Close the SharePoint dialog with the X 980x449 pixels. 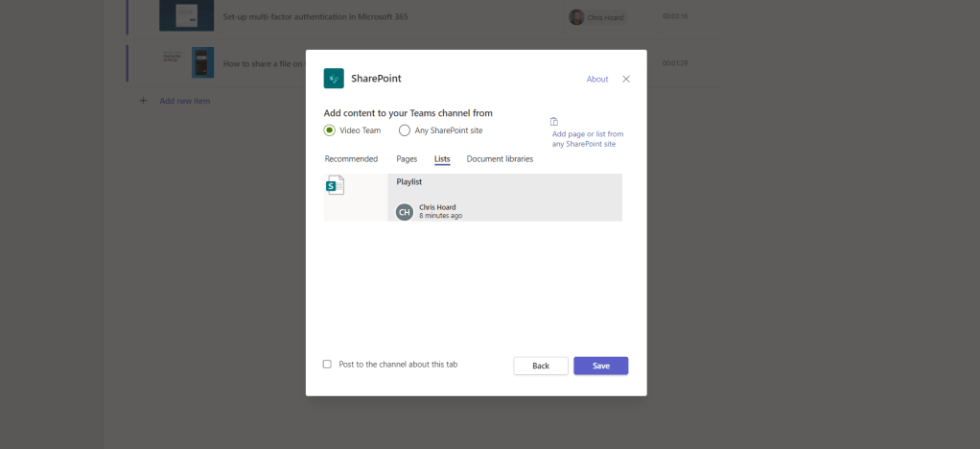click(x=626, y=79)
